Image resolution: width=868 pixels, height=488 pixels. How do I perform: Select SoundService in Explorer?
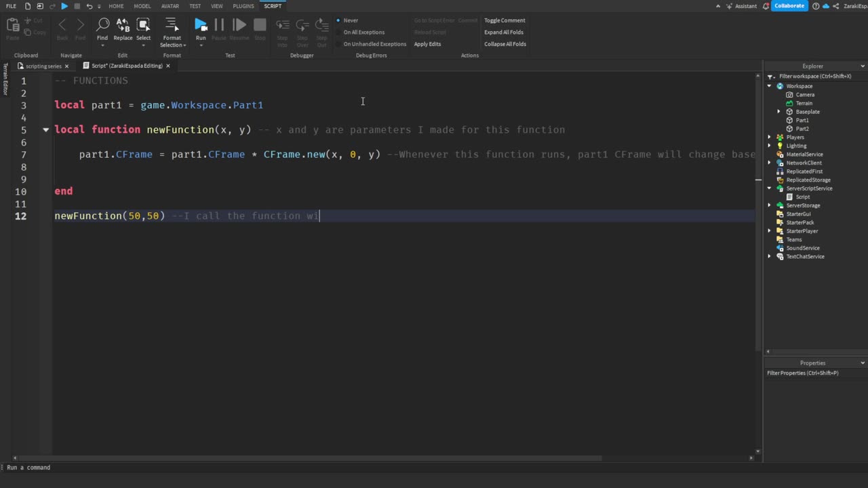point(802,248)
